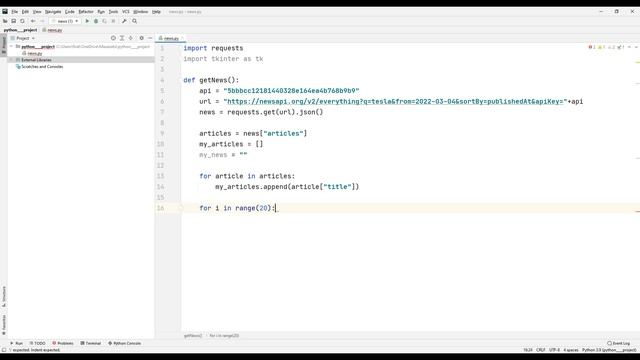
Task: Open the Navigate menu
Action: point(53,12)
